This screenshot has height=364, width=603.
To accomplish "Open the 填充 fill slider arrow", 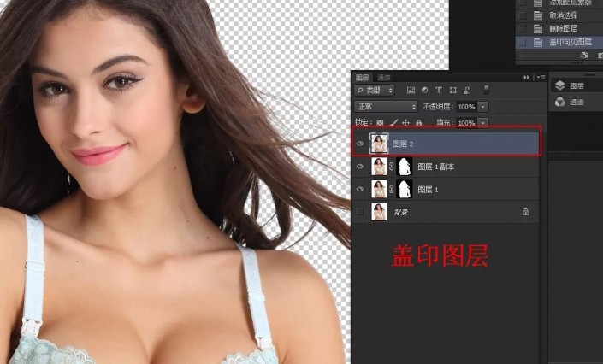I will coord(483,123).
